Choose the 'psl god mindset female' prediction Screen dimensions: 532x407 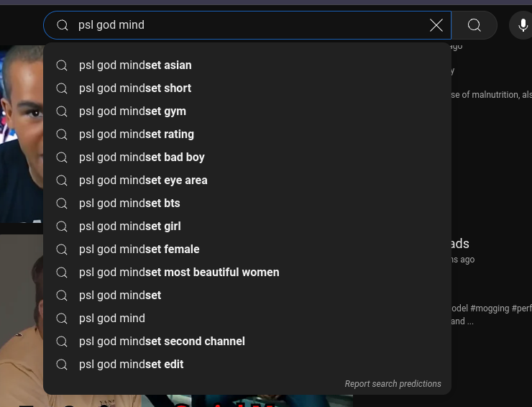(x=247, y=250)
